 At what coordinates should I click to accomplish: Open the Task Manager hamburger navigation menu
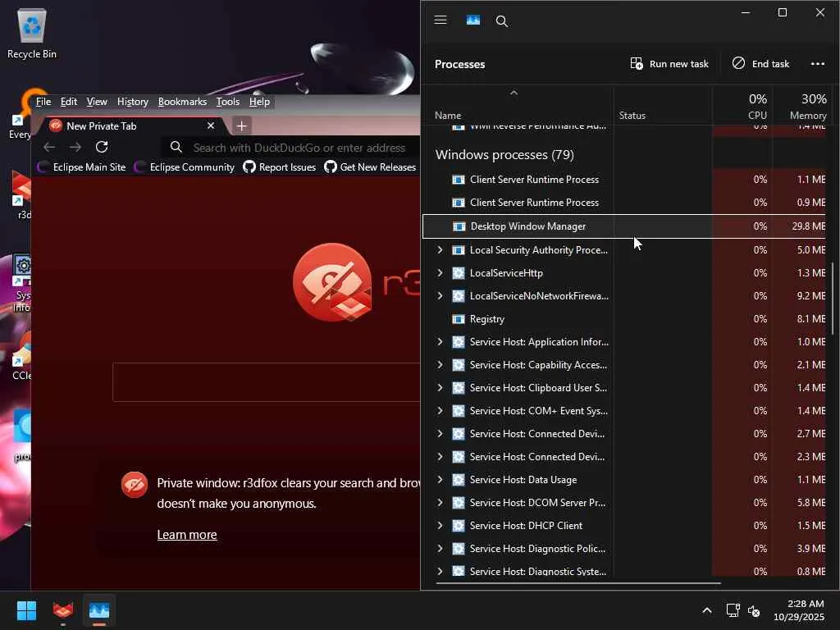441,21
